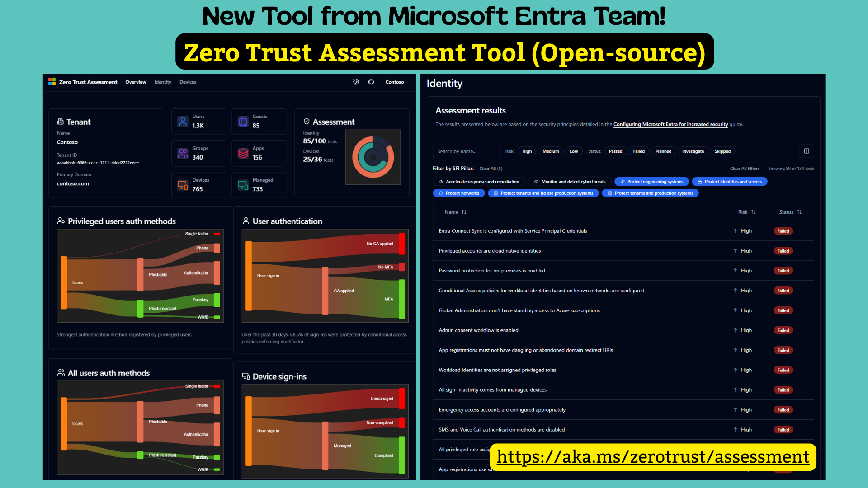868x488 pixels.
Task: Open the Identity tab in header
Action: click(x=163, y=82)
